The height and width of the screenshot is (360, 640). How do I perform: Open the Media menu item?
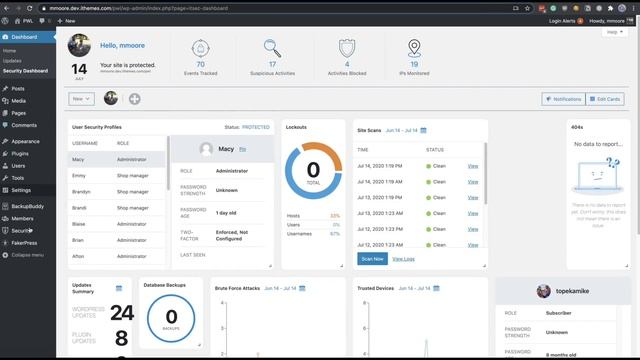coord(18,101)
